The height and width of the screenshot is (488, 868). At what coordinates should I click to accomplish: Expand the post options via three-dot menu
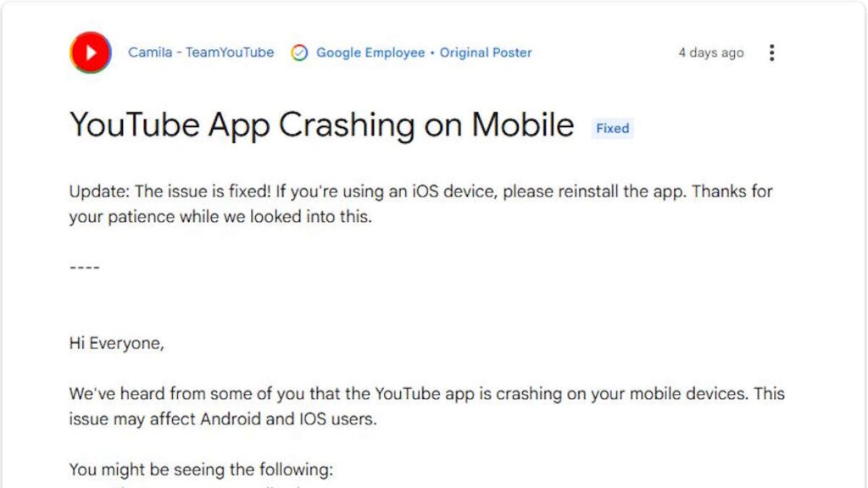tap(771, 53)
